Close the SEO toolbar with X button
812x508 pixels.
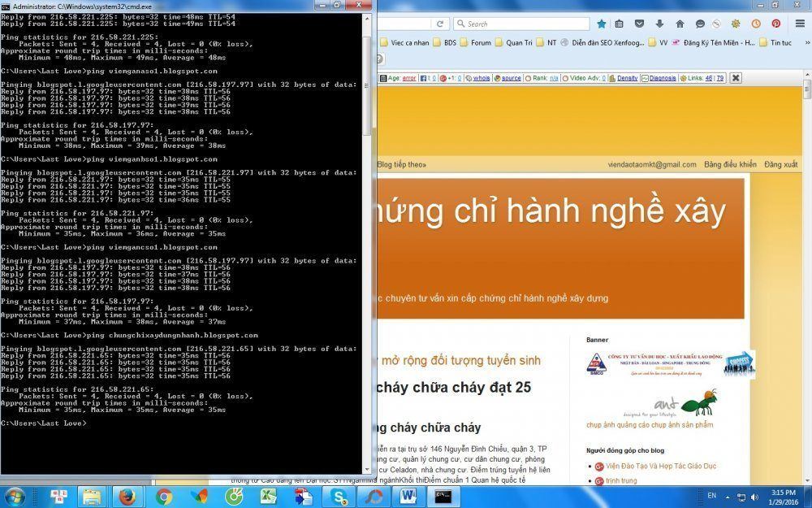tap(736, 78)
